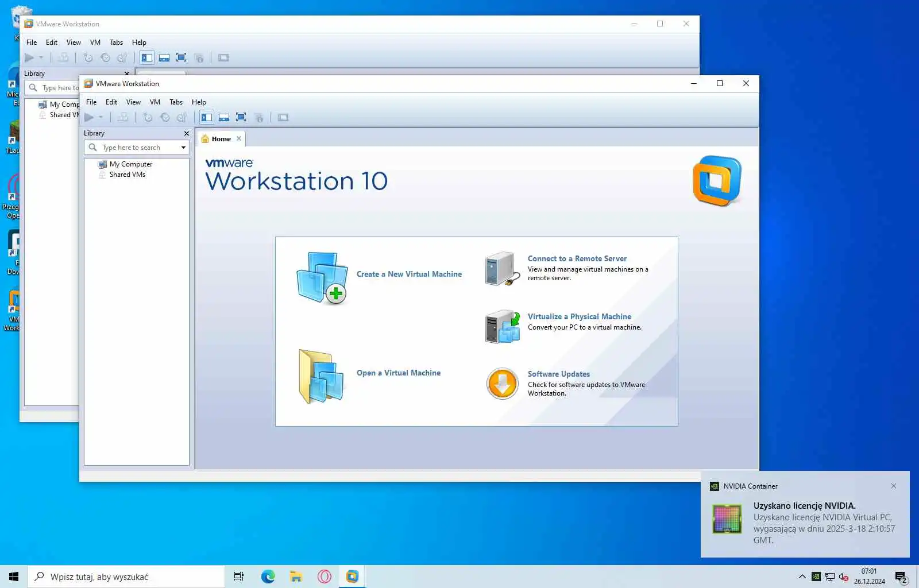Click the Power On play button in front window
This screenshot has height=588, width=919.
point(89,118)
